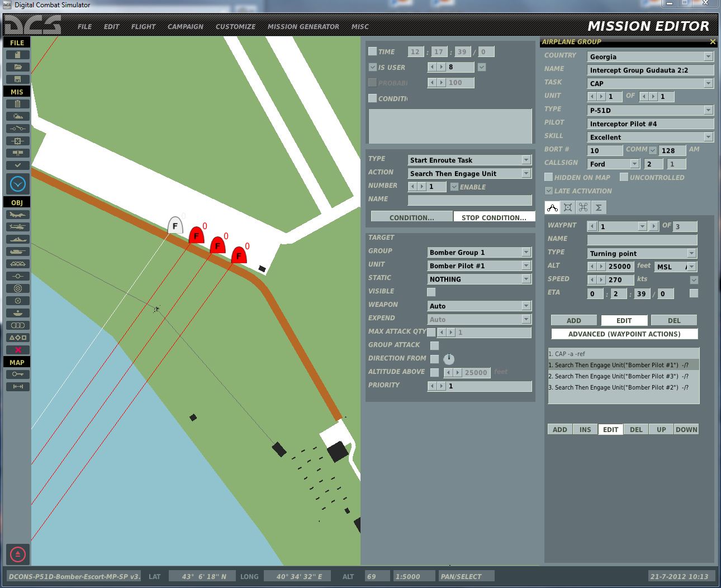Select the static object bridge icon
This screenshot has width=721, height=588.
tap(17, 264)
